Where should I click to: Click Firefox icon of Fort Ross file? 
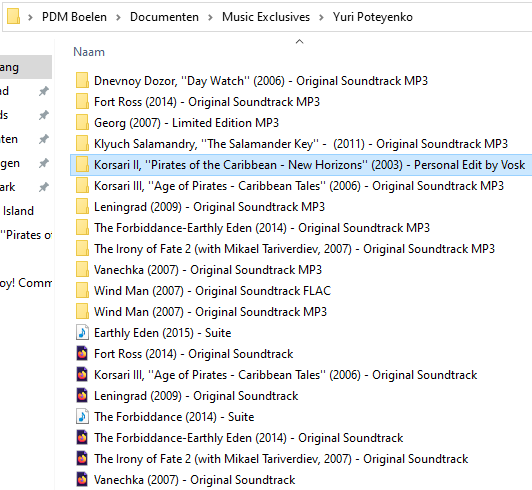pos(82,354)
